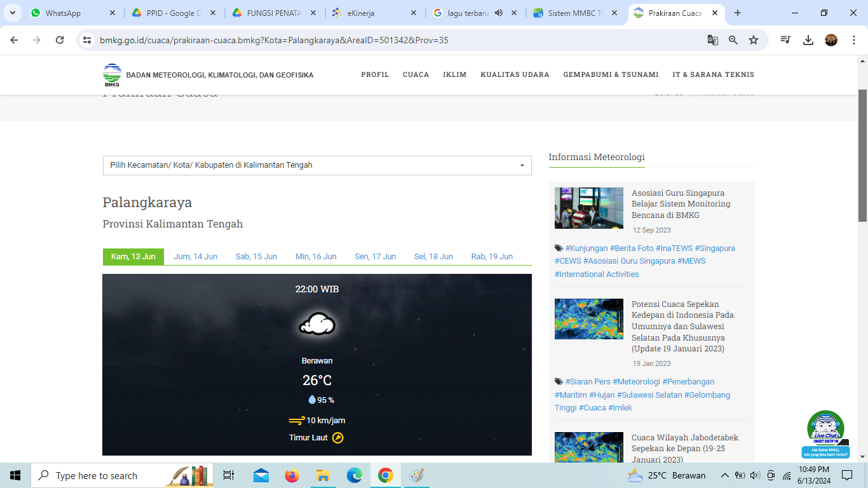Reload the page with refresh icon
Screen dimensions: 868x488
[x=60, y=40]
